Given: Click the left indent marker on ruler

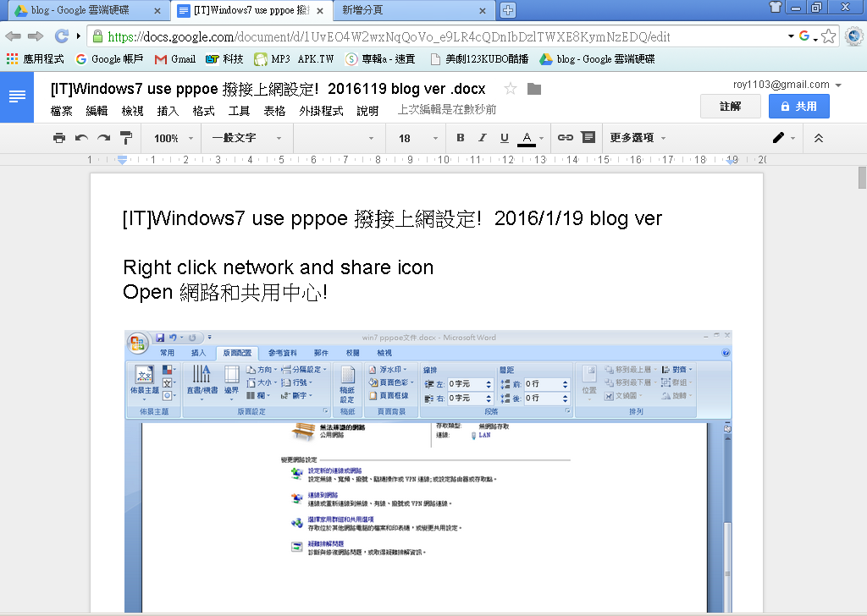Looking at the screenshot, I should pos(122,160).
